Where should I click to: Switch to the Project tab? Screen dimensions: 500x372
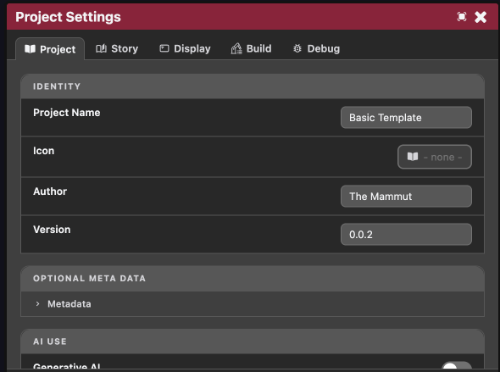tap(50, 49)
